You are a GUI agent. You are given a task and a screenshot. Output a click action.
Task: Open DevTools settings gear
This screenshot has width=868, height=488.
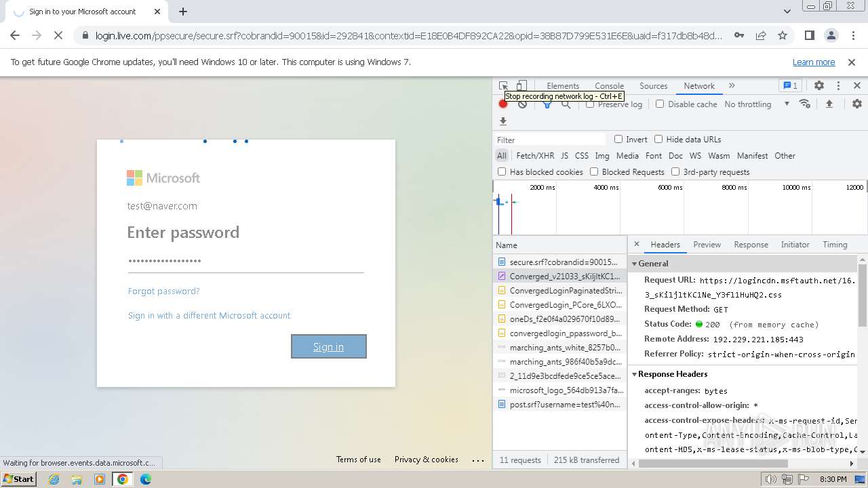click(x=819, y=86)
